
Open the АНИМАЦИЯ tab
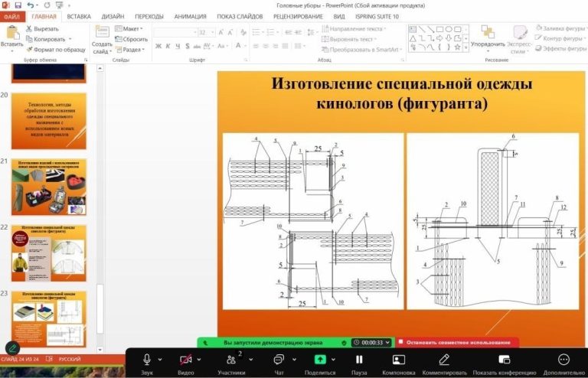click(190, 17)
